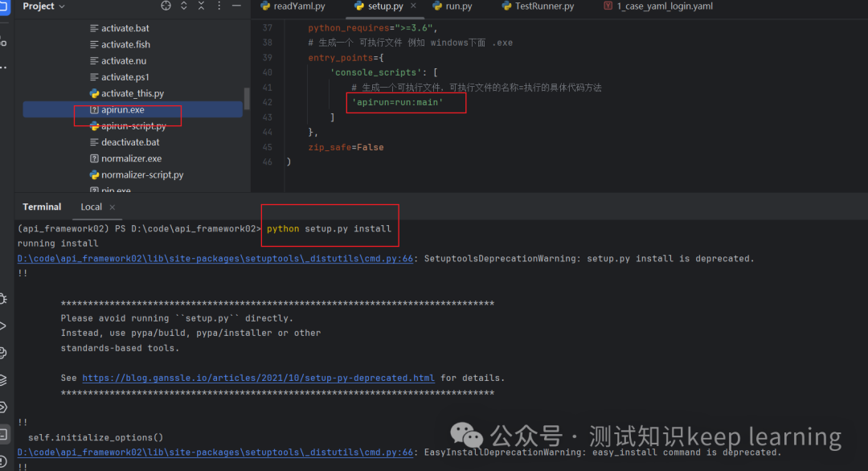This screenshot has width=868, height=471.
Task: Open the Python Packages layers sidebar icon
Action: (3, 379)
